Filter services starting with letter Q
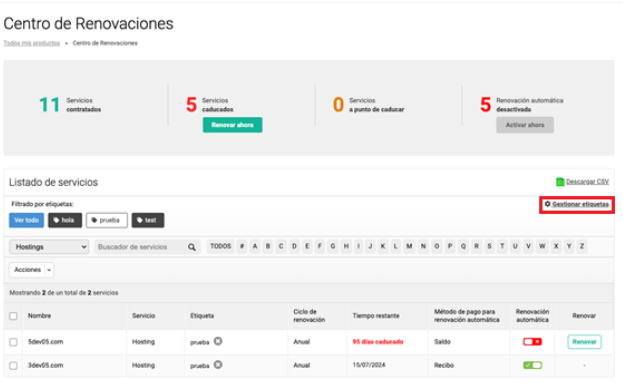This screenshot has width=623, height=391. (x=463, y=246)
